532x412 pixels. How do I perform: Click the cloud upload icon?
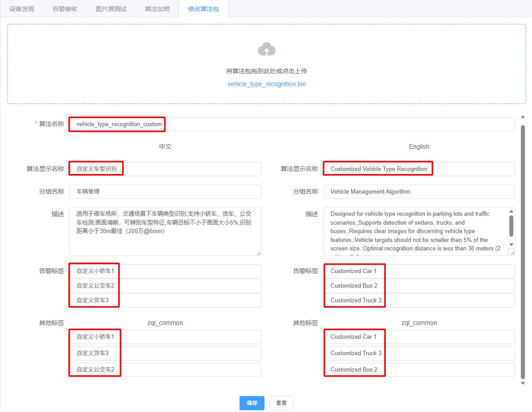[x=266, y=49]
